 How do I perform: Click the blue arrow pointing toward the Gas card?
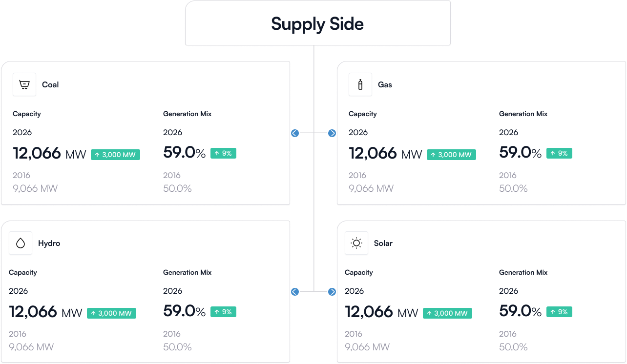point(332,133)
